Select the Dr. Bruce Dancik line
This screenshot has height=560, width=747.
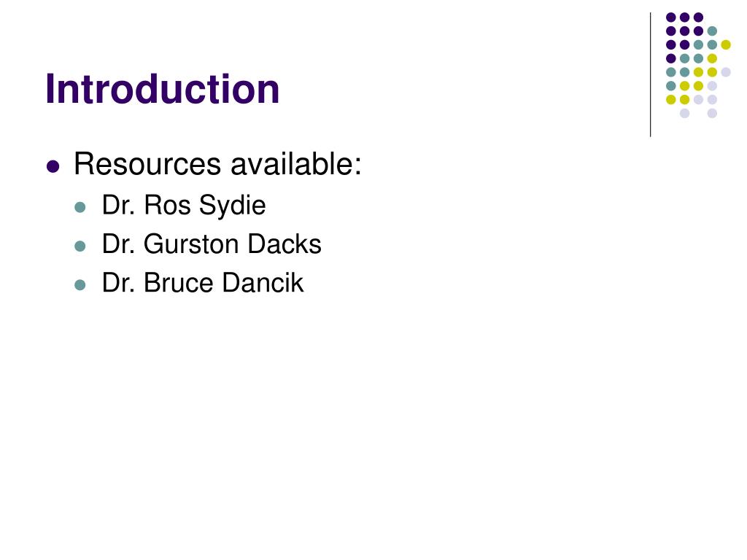(203, 283)
